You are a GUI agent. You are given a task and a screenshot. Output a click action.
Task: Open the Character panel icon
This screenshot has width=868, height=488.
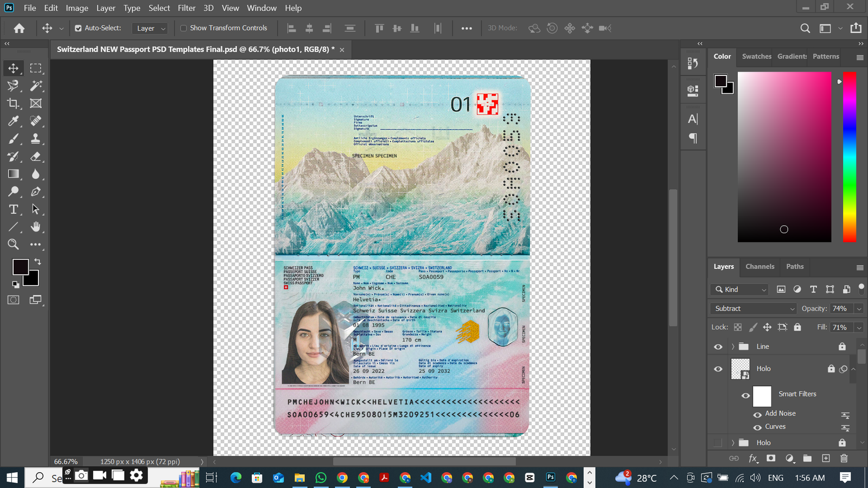click(693, 119)
